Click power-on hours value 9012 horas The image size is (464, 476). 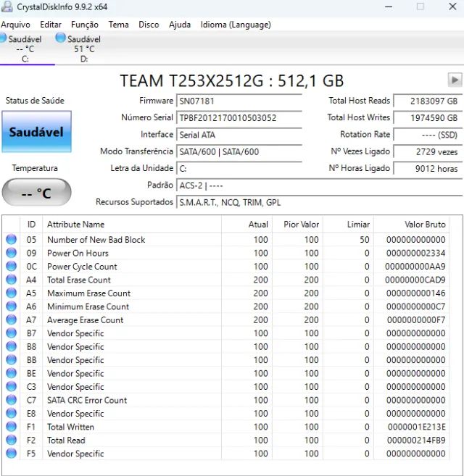point(428,169)
